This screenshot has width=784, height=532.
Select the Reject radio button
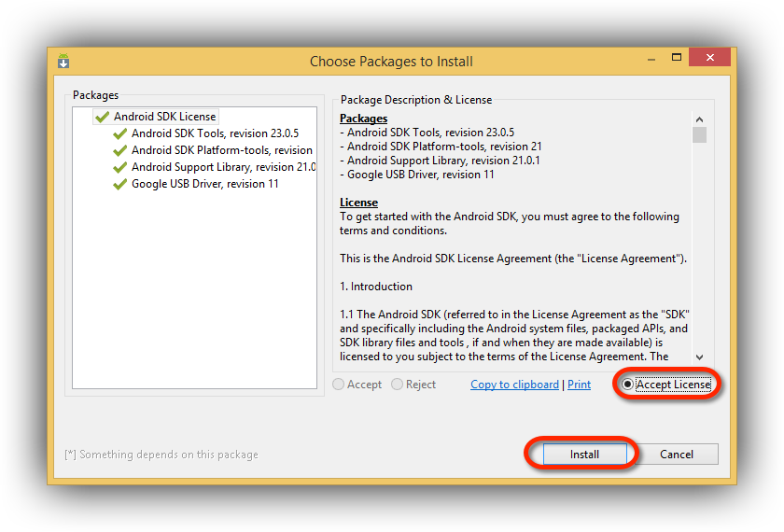[397, 385]
